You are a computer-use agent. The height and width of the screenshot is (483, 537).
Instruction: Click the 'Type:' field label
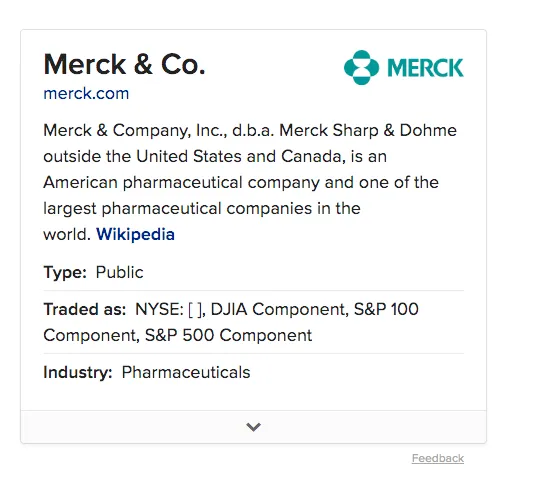pos(65,273)
